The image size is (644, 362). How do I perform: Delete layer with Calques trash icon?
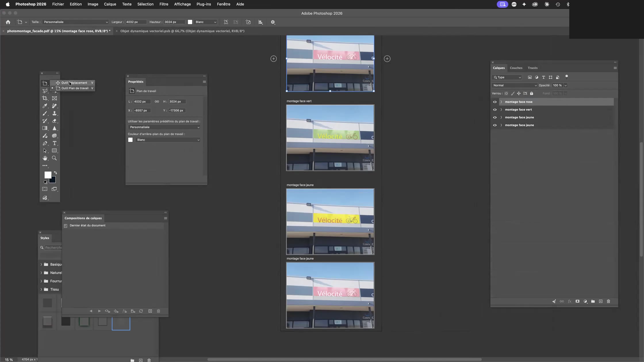(608, 301)
